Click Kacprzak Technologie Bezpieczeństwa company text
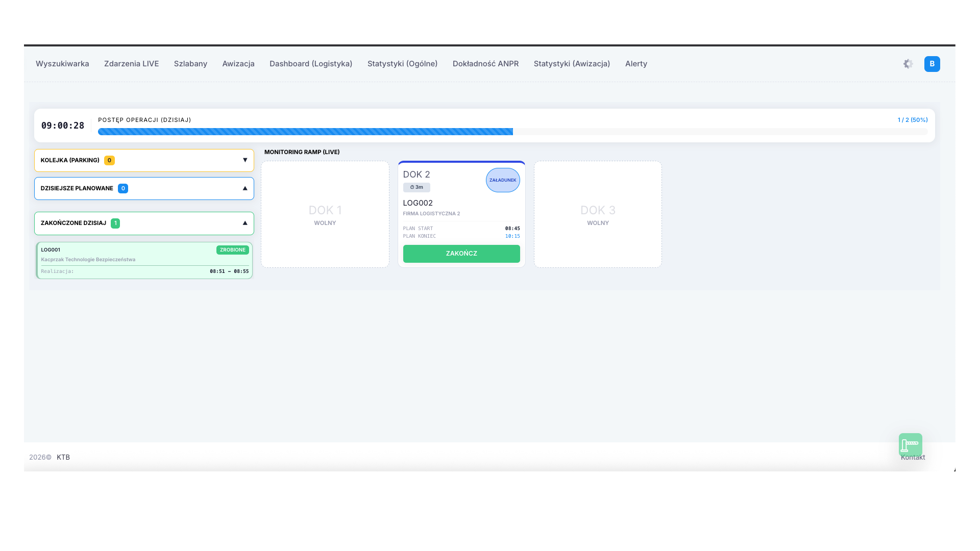 [x=88, y=260]
